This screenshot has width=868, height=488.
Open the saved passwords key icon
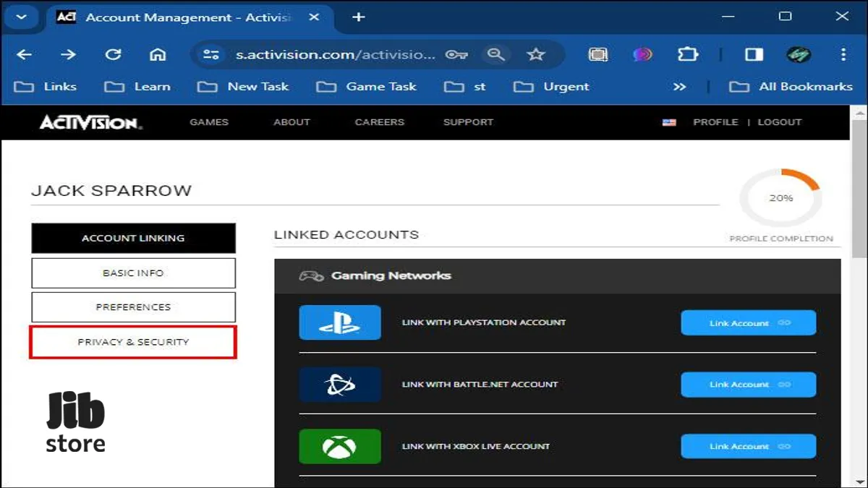point(456,54)
